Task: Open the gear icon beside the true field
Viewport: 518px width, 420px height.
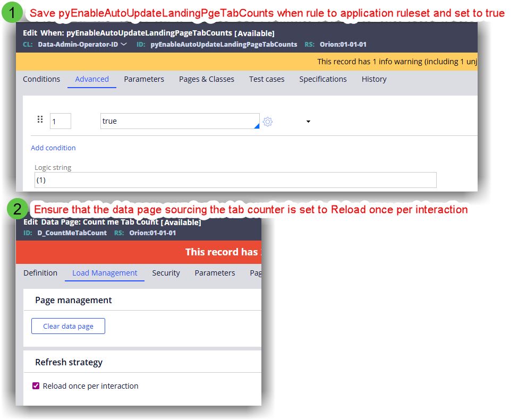Action: (268, 122)
